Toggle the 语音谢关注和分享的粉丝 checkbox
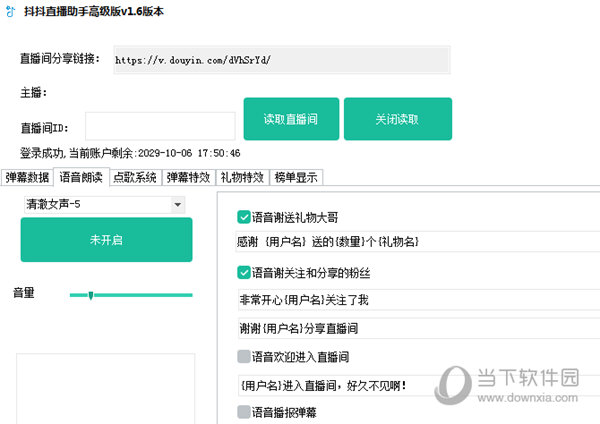Viewport: 600px width, 424px height. 244,272
